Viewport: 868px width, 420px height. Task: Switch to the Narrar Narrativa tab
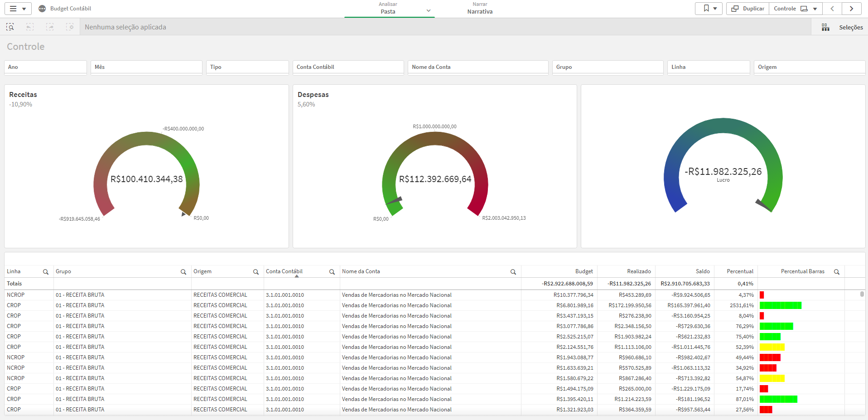tap(479, 8)
